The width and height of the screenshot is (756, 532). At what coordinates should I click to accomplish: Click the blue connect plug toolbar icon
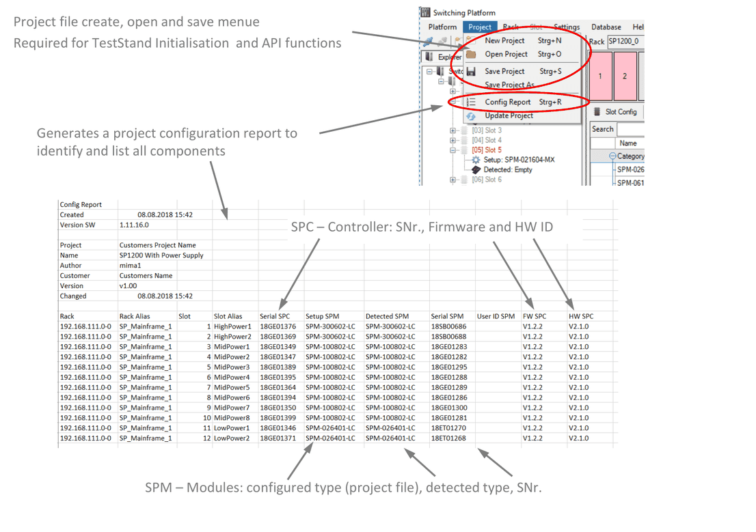point(428,42)
